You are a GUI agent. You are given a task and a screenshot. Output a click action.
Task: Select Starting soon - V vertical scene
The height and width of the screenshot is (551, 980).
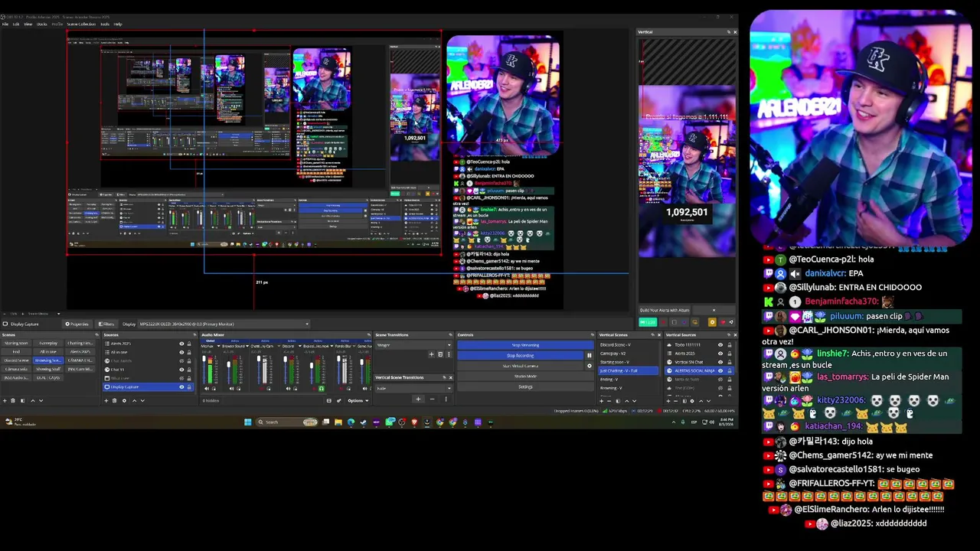tap(628, 362)
